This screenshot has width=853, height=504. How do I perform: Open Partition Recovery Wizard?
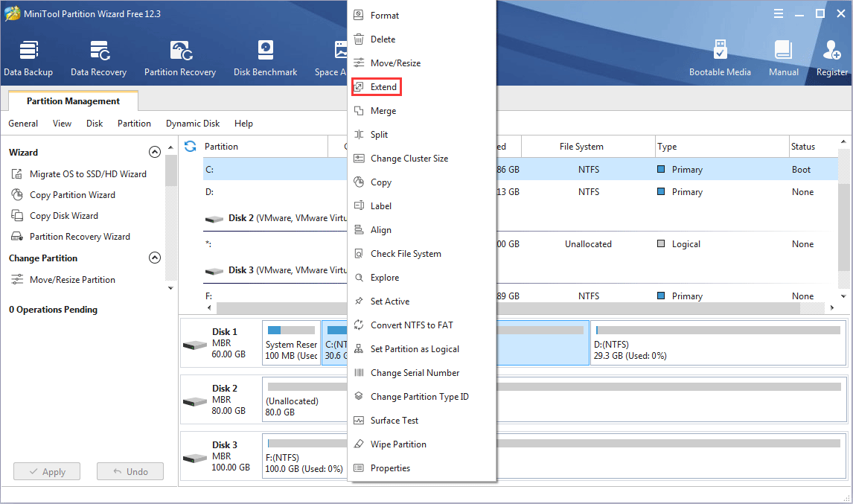pos(71,237)
